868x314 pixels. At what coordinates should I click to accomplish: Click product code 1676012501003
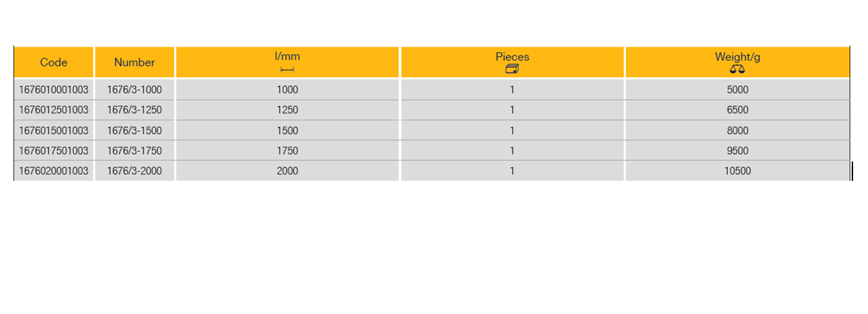[x=55, y=110]
